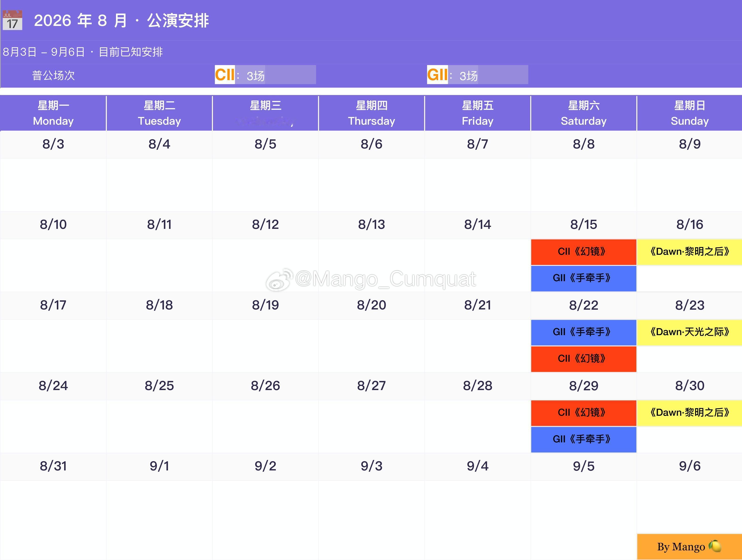Select the 星期六 Saturday column header
Viewport: 742px width, 560px height.
pyautogui.click(x=584, y=113)
